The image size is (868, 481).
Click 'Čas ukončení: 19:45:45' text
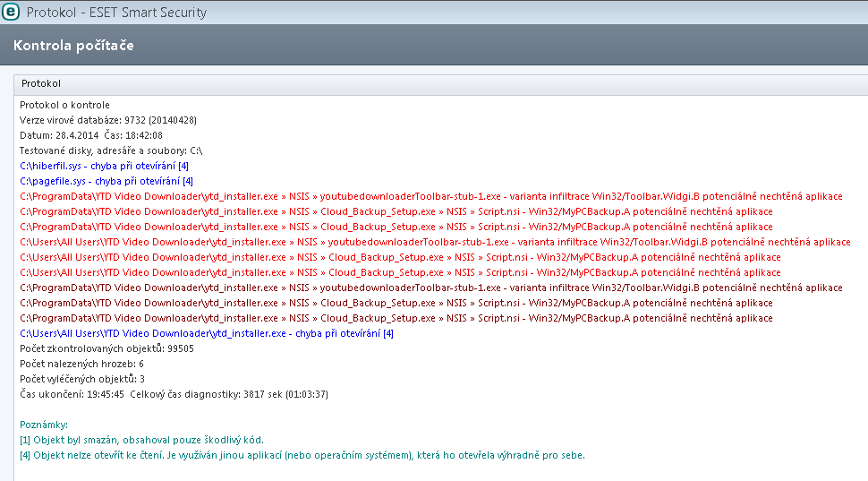(x=72, y=394)
